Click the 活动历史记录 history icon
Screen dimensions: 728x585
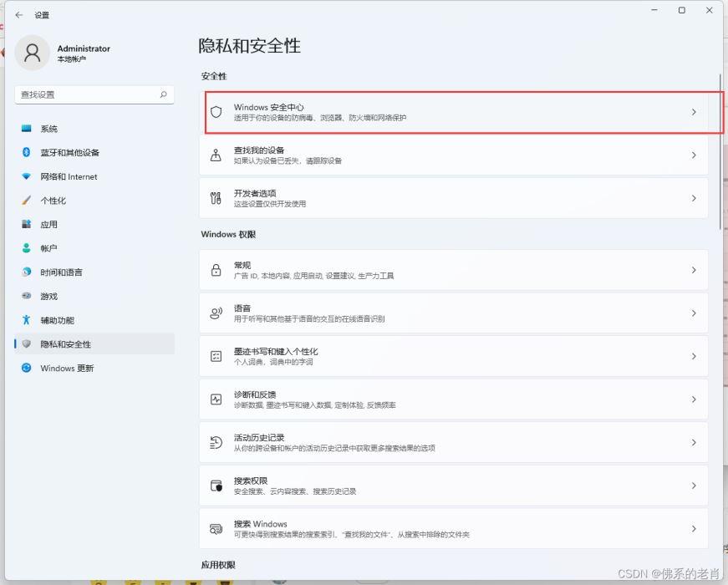[216, 442]
